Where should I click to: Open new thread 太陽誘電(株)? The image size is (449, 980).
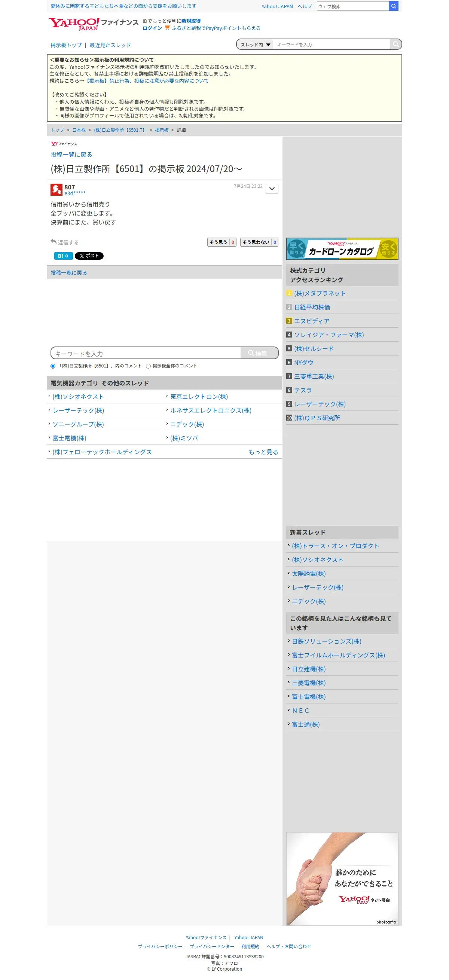coord(309,574)
